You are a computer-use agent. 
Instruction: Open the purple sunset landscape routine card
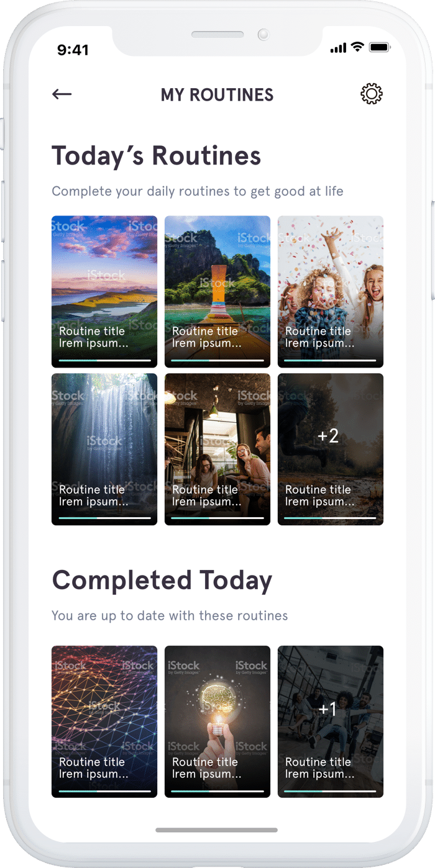[x=104, y=292]
